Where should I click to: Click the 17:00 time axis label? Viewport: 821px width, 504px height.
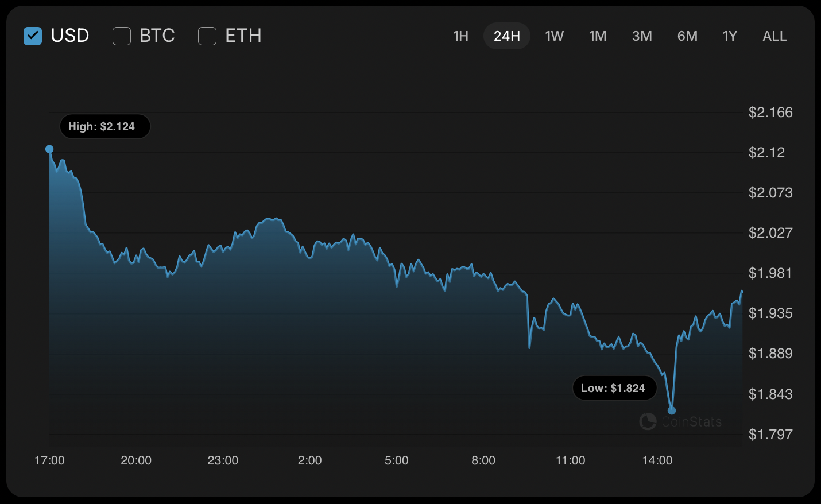tap(49, 460)
